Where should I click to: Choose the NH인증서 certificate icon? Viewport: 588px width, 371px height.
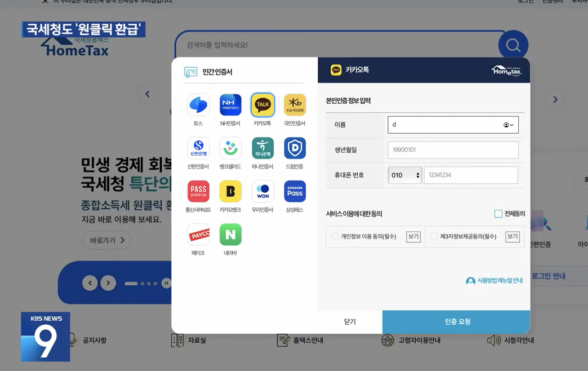point(230,105)
